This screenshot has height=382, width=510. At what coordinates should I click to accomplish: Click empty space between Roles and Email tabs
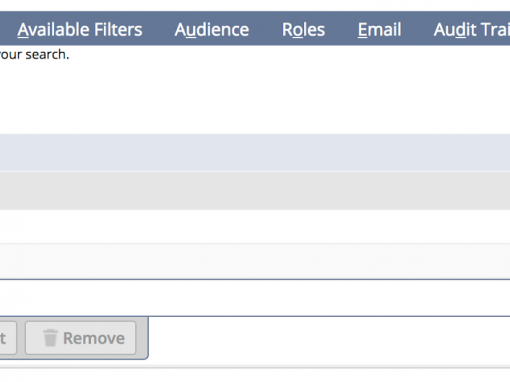pyautogui.click(x=341, y=28)
